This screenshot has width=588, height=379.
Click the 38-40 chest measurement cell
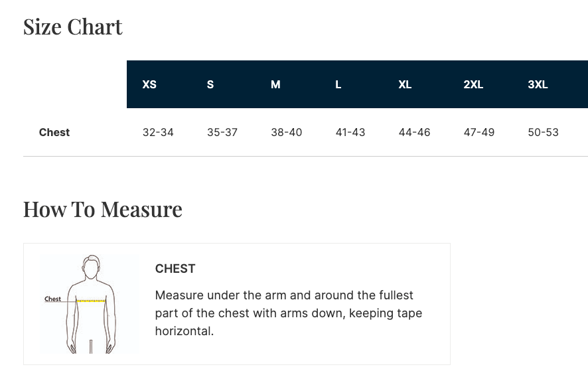click(x=286, y=132)
